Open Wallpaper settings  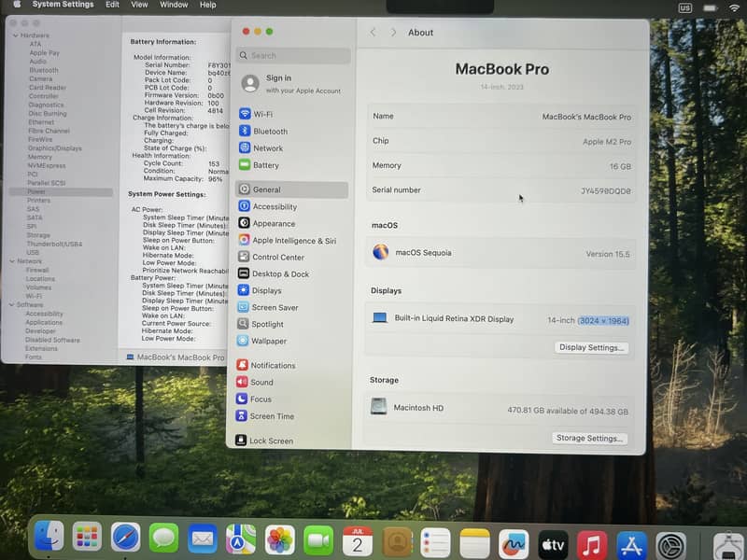262,341
